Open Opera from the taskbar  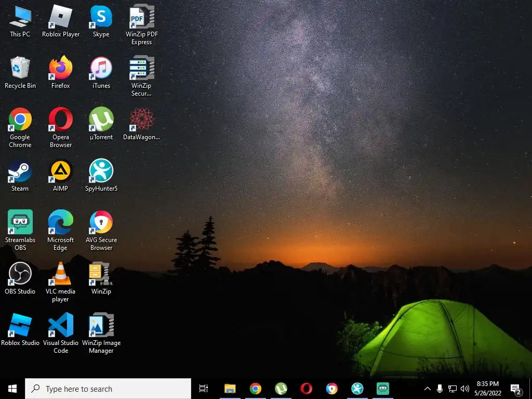point(307,389)
